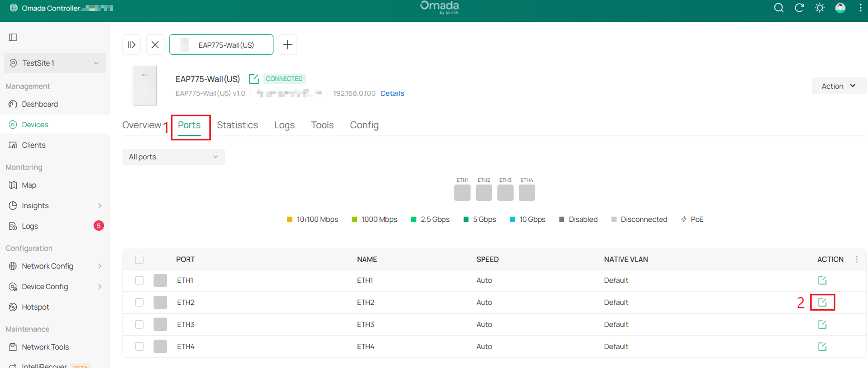Switch to the Overview tab
This screenshot has width=868, height=368.
coord(142,125)
